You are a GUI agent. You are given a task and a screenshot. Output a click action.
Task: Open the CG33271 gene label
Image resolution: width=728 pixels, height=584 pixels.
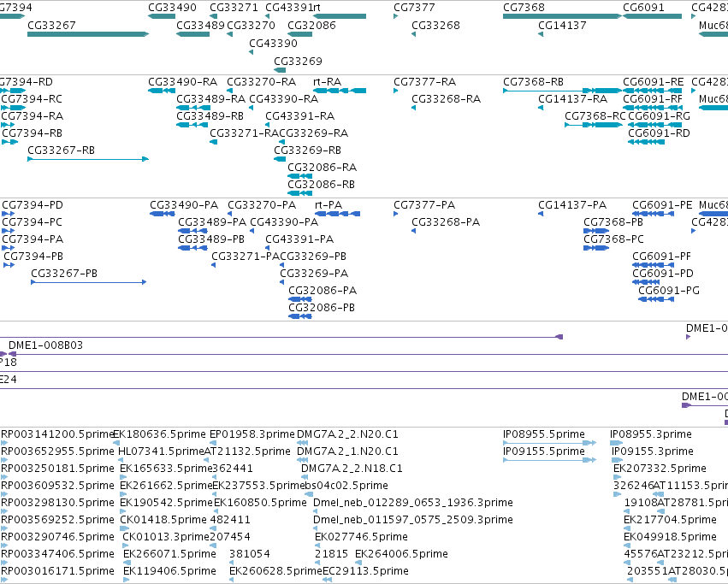click(x=234, y=8)
